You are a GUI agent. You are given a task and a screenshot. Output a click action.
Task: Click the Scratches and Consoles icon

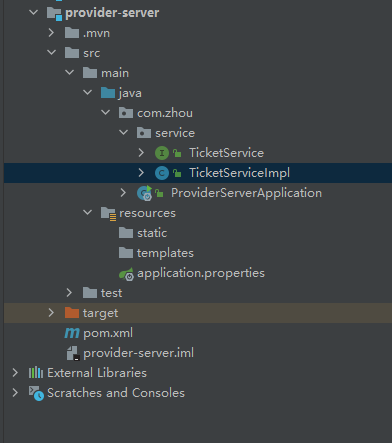click(x=36, y=393)
